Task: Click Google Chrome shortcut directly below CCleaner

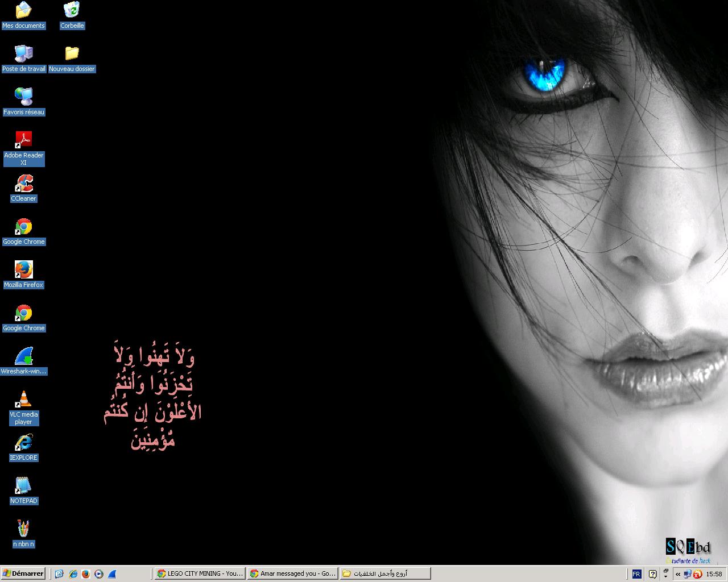Action: tap(23, 227)
